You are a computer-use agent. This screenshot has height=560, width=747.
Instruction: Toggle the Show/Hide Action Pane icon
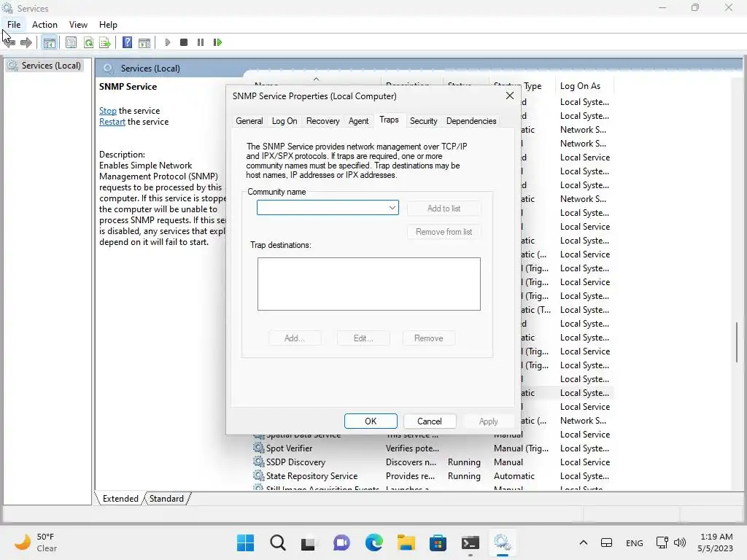[144, 42]
